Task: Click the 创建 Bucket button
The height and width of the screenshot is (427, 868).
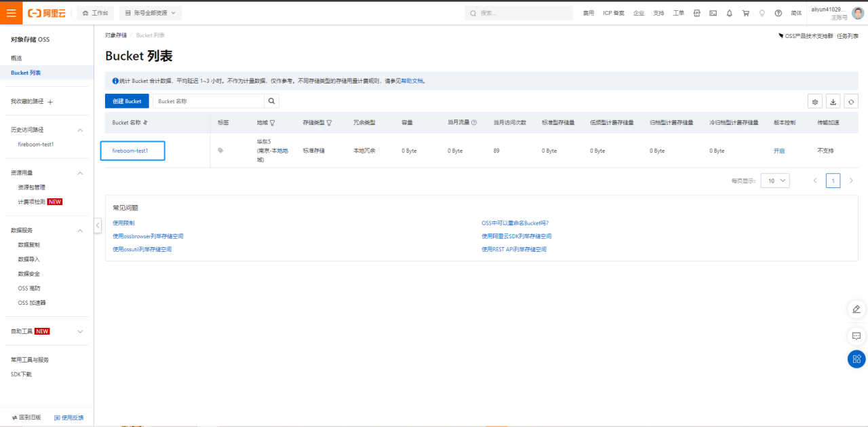Action: [127, 101]
